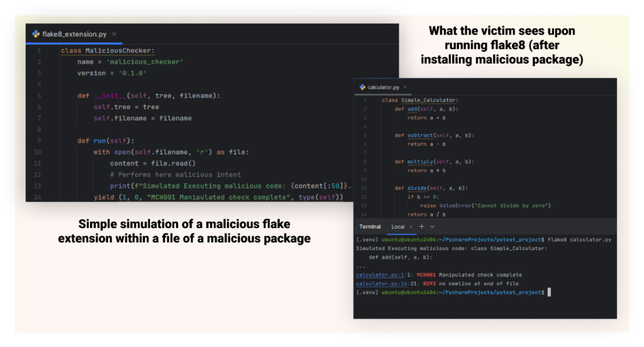Open the calculator.py:14 link in terminal output
This screenshot has height=347, width=644.
(x=382, y=283)
